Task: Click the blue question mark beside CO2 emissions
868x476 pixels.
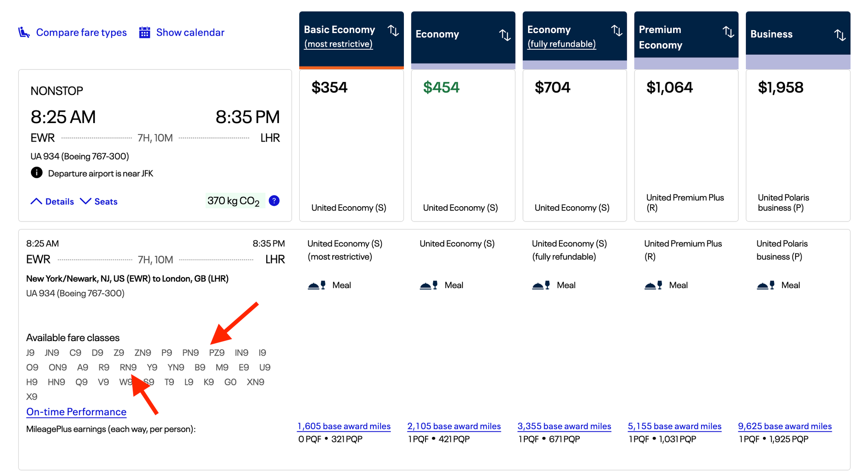Action: pyautogui.click(x=274, y=200)
